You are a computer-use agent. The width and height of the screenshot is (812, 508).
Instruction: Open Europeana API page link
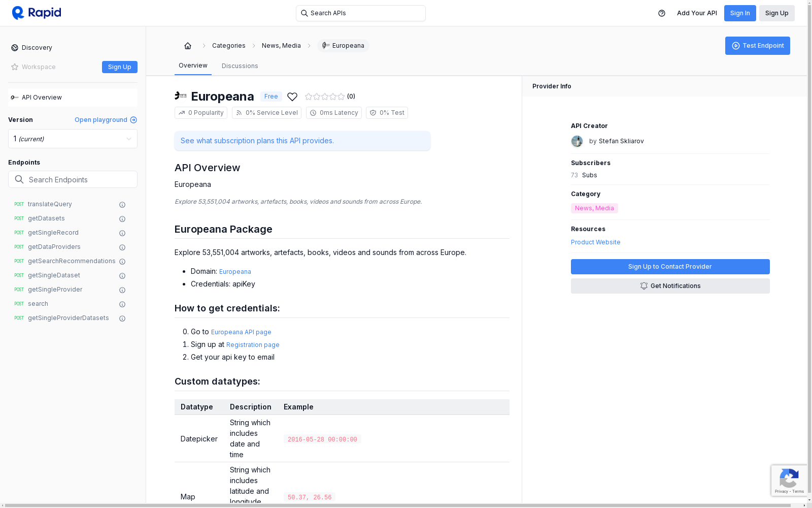click(x=241, y=332)
